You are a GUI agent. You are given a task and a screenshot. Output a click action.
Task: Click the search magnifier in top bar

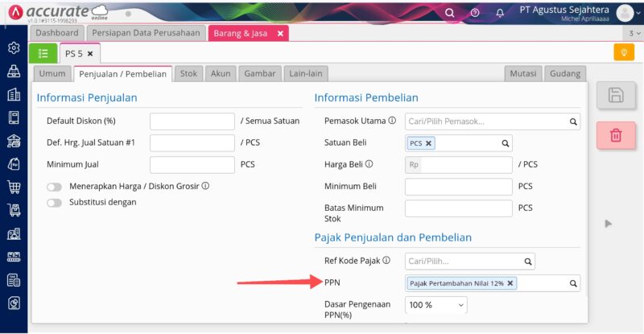pyautogui.click(x=450, y=13)
